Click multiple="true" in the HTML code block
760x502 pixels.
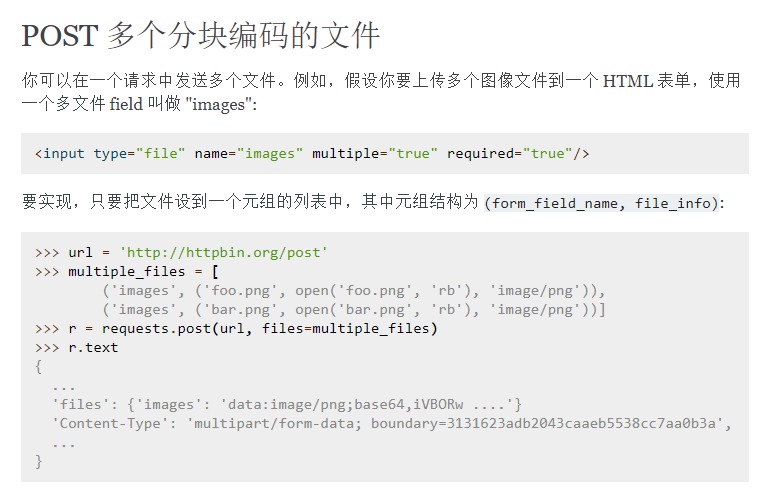[x=374, y=153]
